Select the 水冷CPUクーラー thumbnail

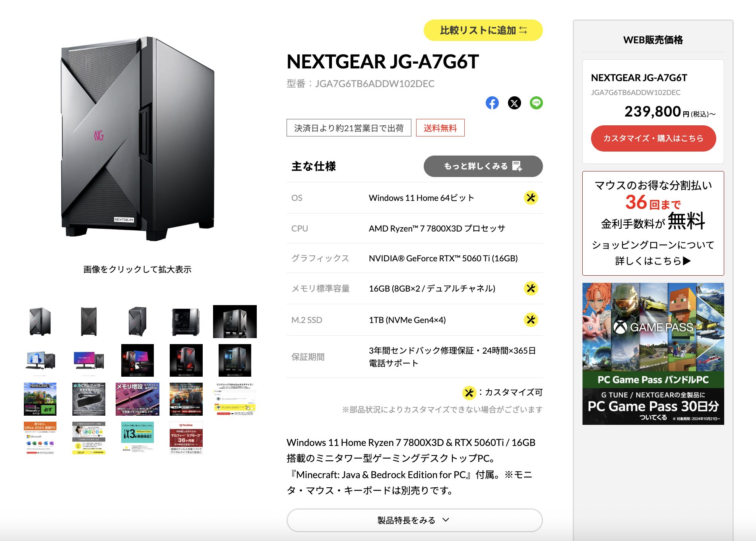[89, 399]
